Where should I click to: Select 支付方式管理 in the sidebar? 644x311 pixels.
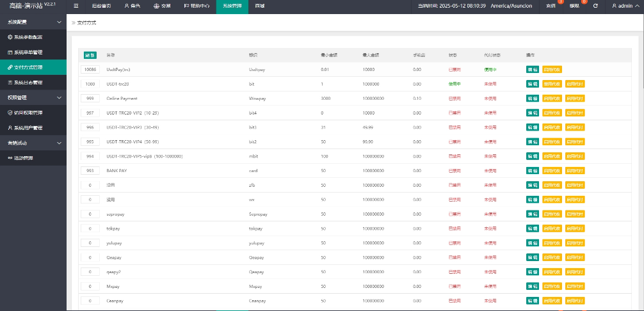click(x=33, y=67)
